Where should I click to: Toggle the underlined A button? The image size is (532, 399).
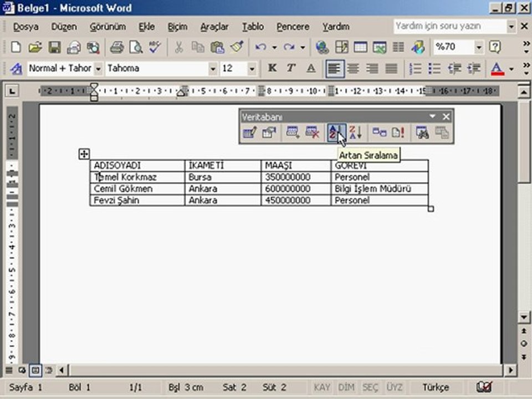click(x=310, y=69)
